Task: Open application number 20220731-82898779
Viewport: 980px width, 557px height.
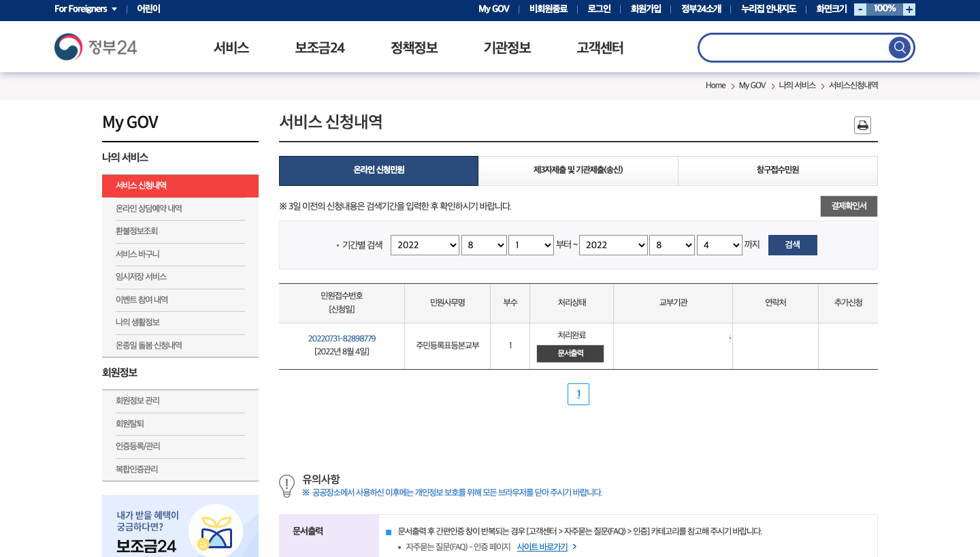Action: point(342,338)
